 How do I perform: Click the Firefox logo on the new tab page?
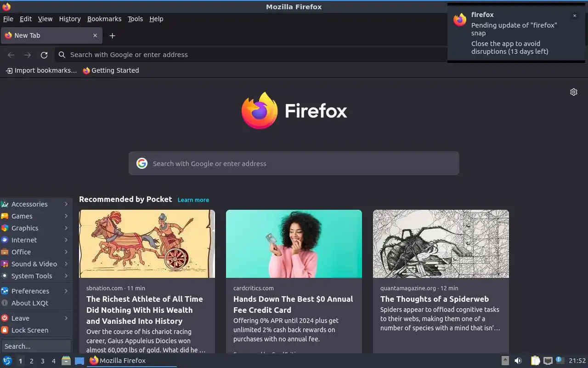pyautogui.click(x=260, y=110)
